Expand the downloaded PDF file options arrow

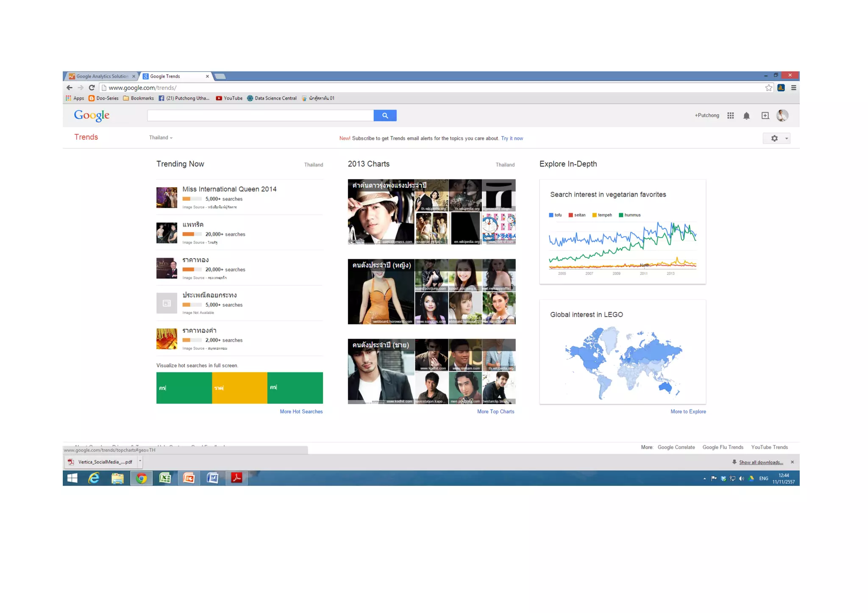coord(140,461)
